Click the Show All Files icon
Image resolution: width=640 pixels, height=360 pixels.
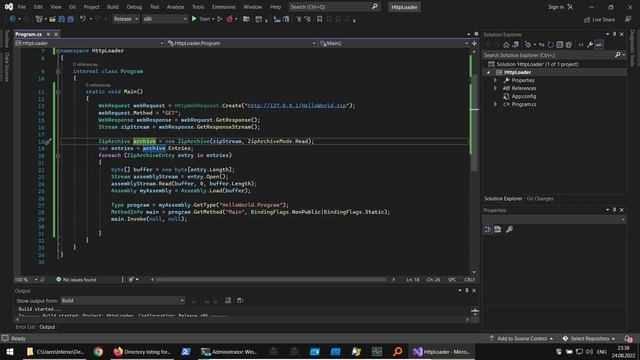point(569,45)
